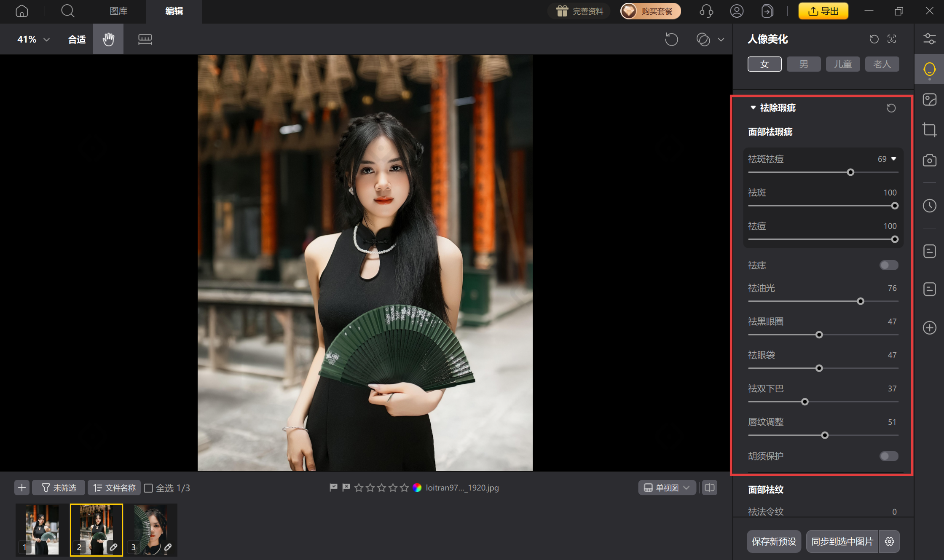
Task: Select the hand pan tool
Action: 108,39
